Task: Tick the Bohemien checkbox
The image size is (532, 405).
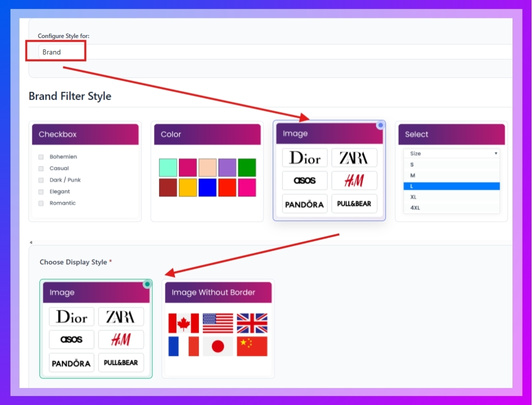Action: pos(41,157)
